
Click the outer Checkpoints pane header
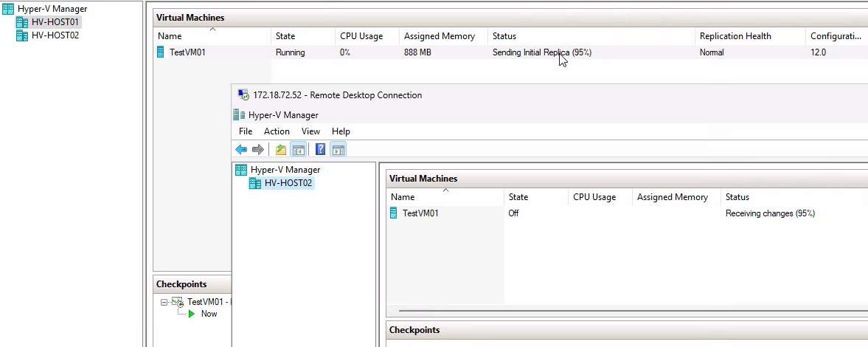click(x=192, y=284)
